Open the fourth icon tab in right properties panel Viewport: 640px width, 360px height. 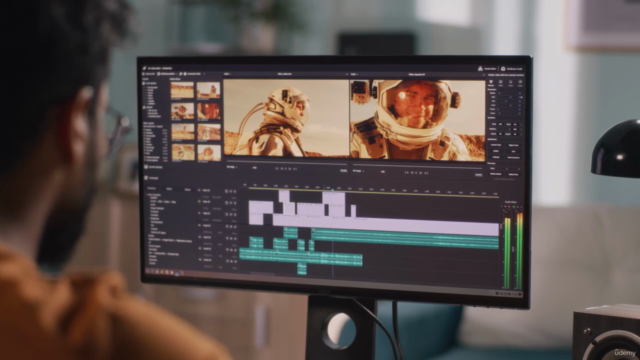coord(520,83)
